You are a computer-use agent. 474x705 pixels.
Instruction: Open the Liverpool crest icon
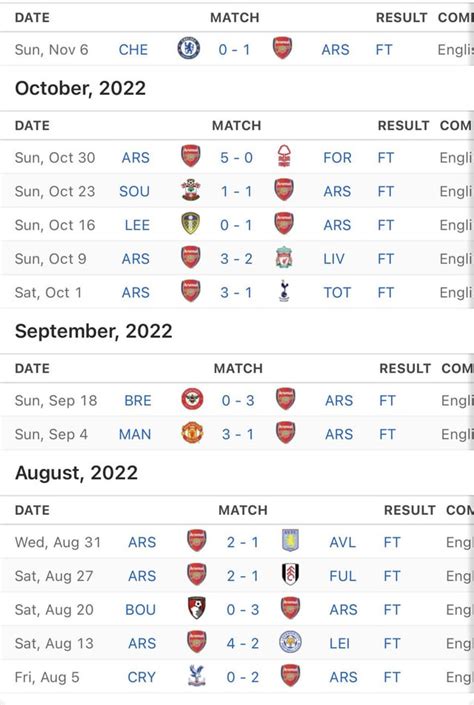[284, 258]
